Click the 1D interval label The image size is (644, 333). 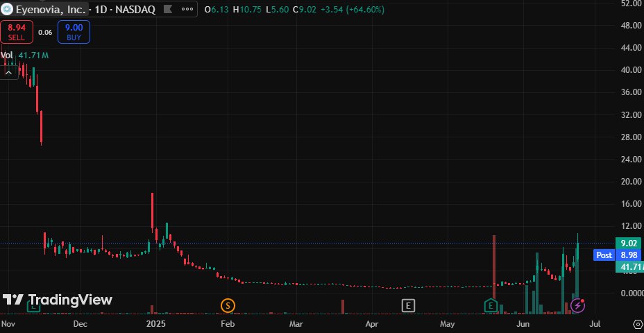point(101,10)
